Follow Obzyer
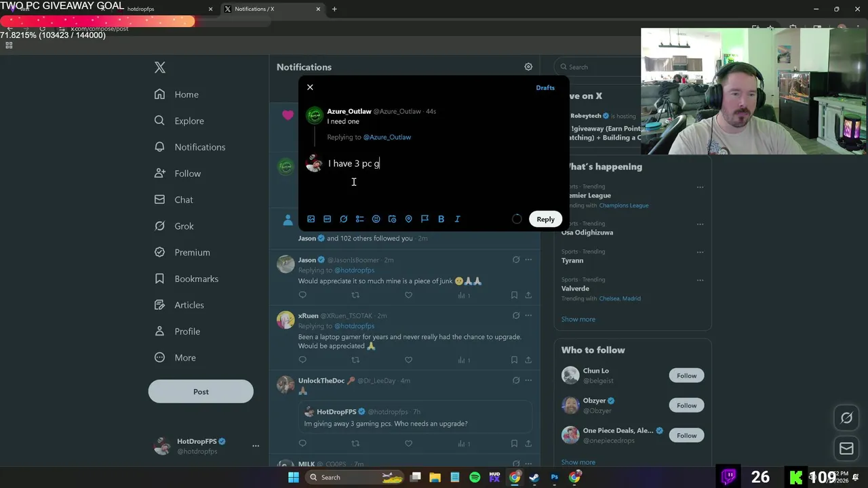Image resolution: width=868 pixels, height=488 pixels. tap(686, 405)
